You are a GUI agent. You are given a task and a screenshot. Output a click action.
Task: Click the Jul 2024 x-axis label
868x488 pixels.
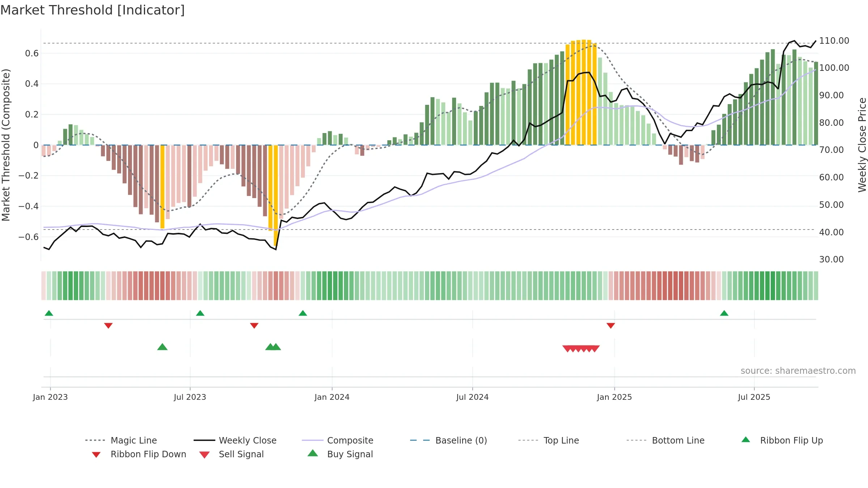tap(472, 397)
